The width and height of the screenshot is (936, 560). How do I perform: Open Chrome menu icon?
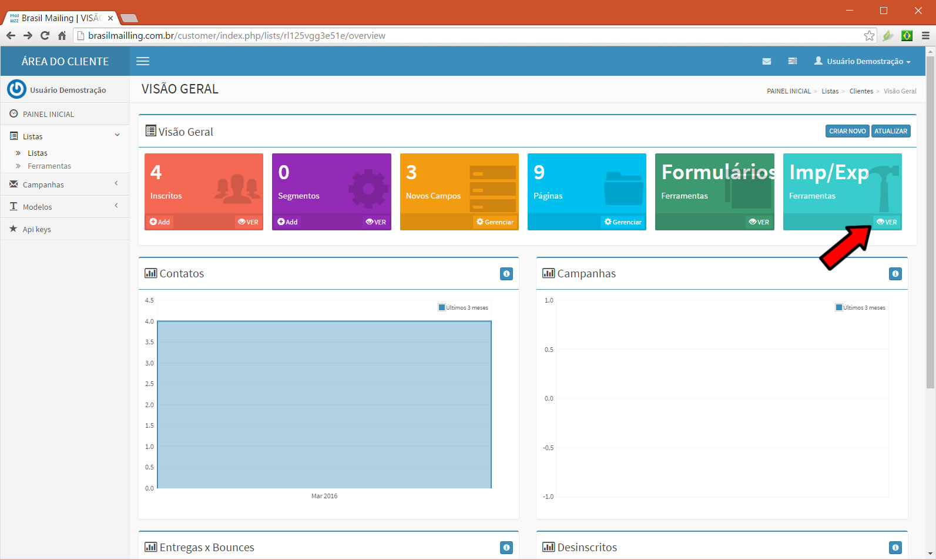[x=925, y=36]
